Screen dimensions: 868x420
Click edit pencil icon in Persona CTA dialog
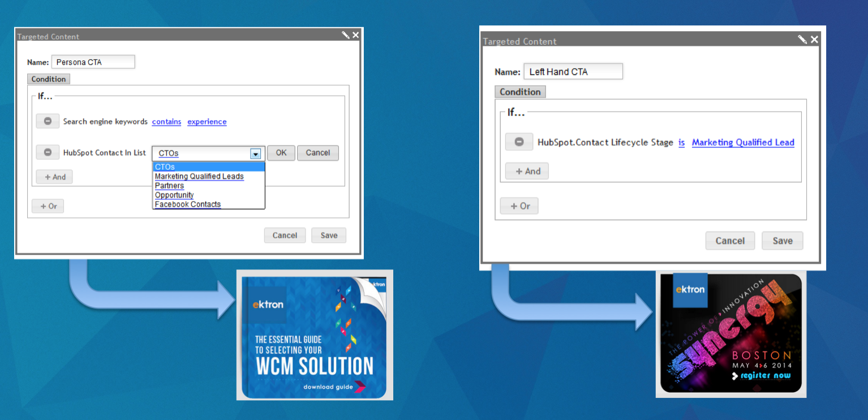346,35
